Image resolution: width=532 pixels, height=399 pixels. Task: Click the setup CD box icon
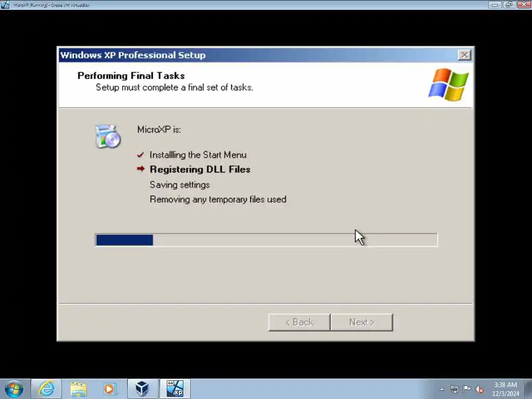click(108, 137)
